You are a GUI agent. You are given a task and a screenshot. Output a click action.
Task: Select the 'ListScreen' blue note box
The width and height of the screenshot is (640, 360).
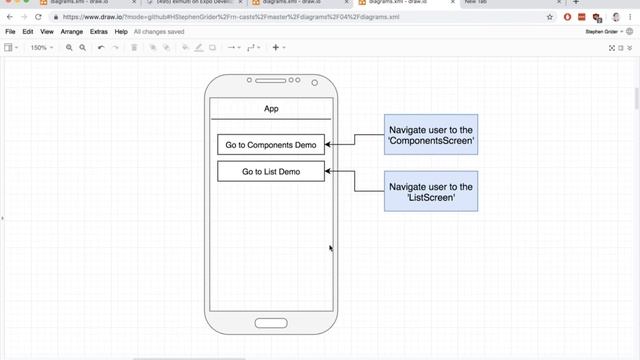pyautogui.click(x=431, y=191)
